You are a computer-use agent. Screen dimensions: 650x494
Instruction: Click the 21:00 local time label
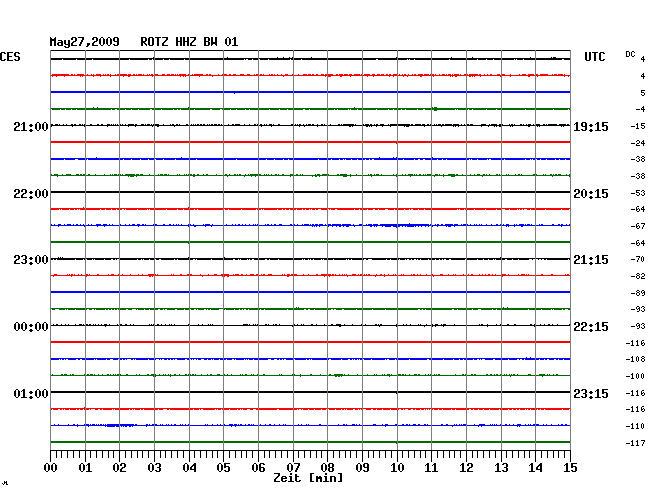coord(31,126)
